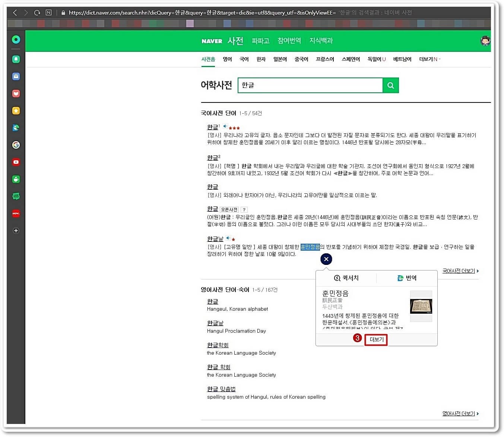Screen dimensions: 504x437
Task: Switch to the 독일어 dictionary tab
Action: click(377, 59)
